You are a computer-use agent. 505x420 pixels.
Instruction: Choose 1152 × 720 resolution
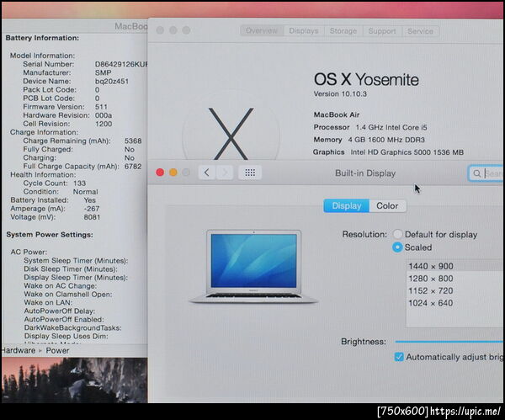[455, 290]
